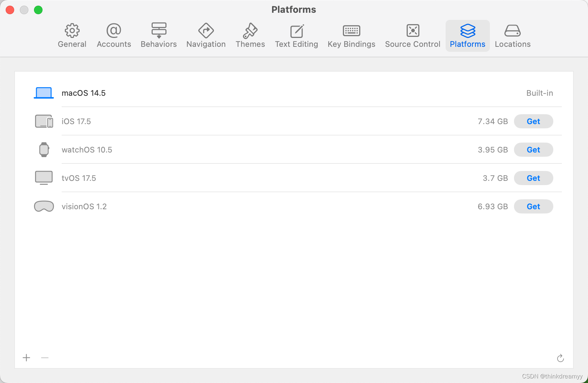Click the 7.34 GB size value
The height and width of the screenshot is (383, 588).
pos(493,121)
